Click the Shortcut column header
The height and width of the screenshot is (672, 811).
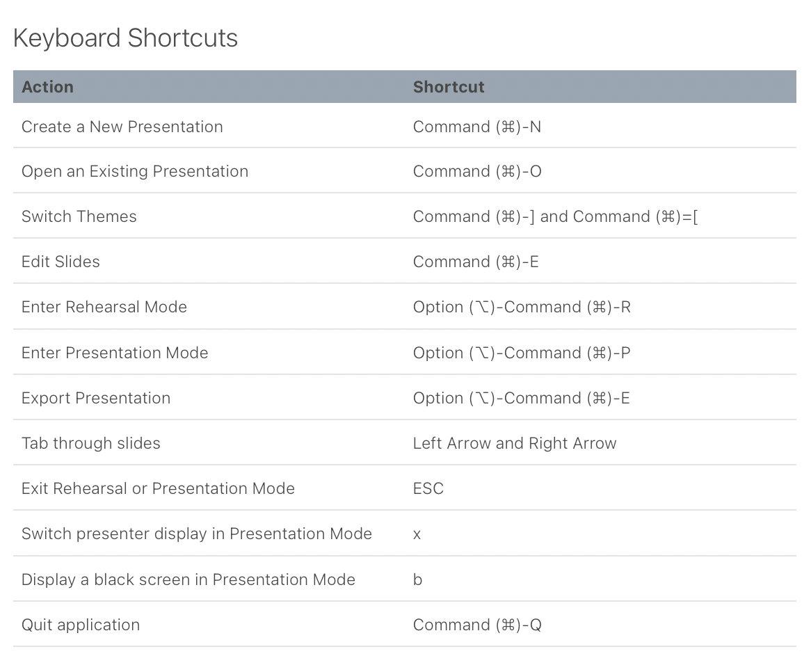tap(449, 87)
